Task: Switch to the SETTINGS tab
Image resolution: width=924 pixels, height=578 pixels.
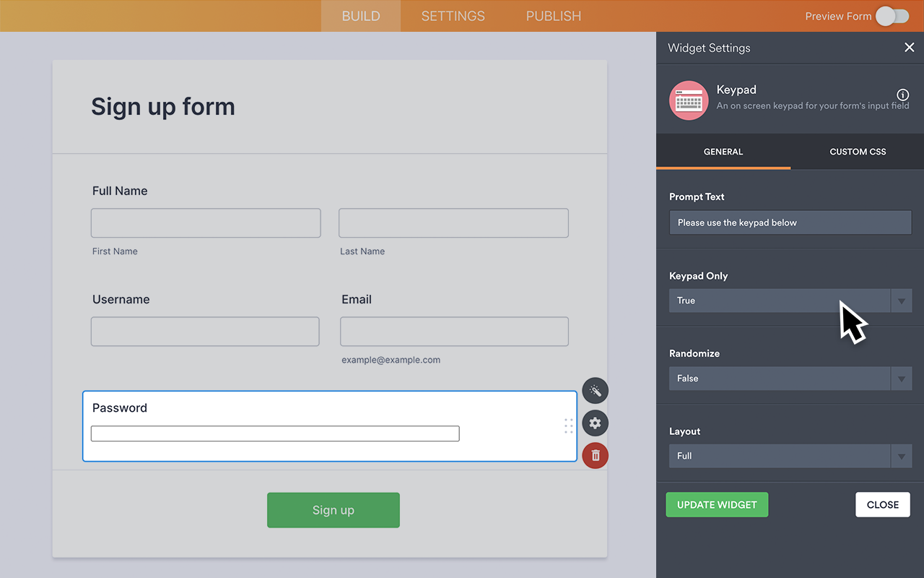Action: pyautogui.click(x=453, y=16)
